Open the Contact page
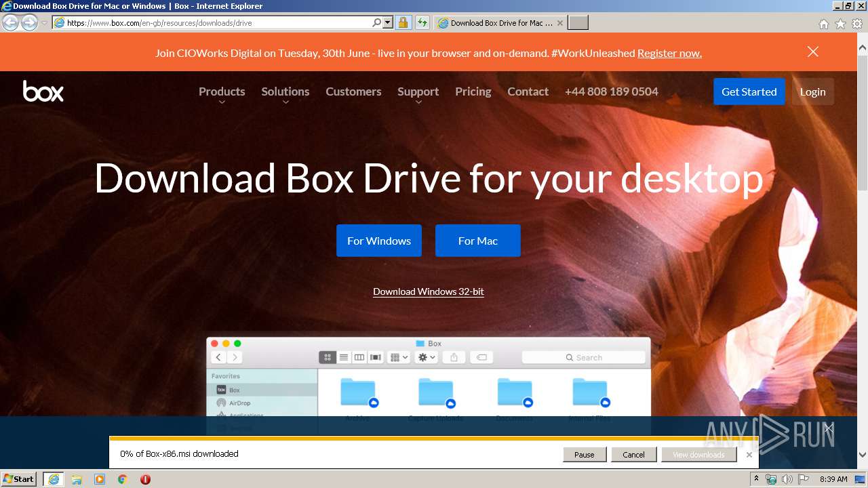Screen dimensions: 868x488 (x=528, y=91)
